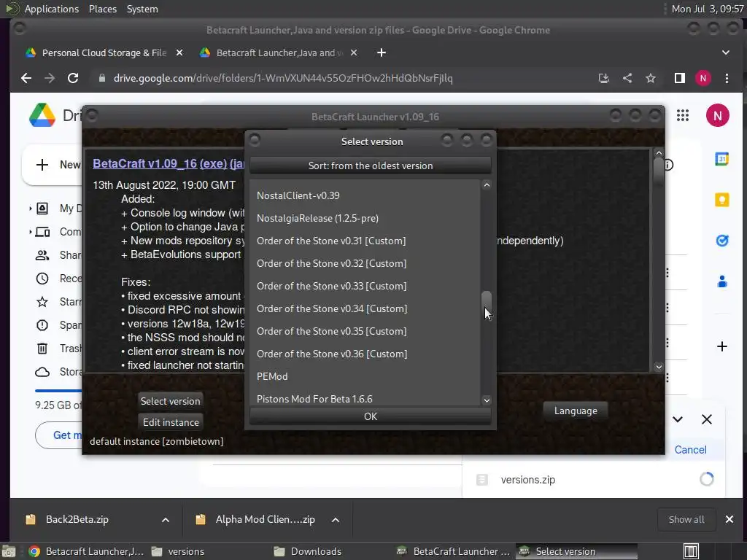Click Edit instance button
Viewport: 747px width, 560px height.
(171, 422)
